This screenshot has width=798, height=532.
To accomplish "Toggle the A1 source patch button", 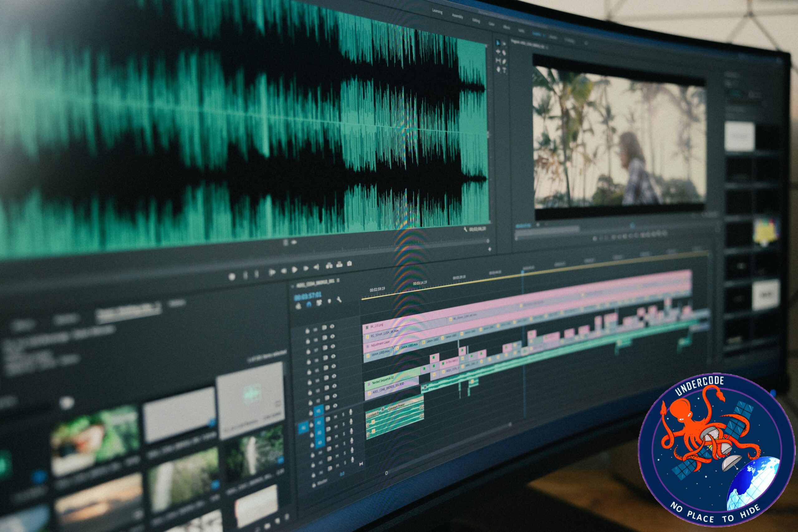I will point(303,429).
